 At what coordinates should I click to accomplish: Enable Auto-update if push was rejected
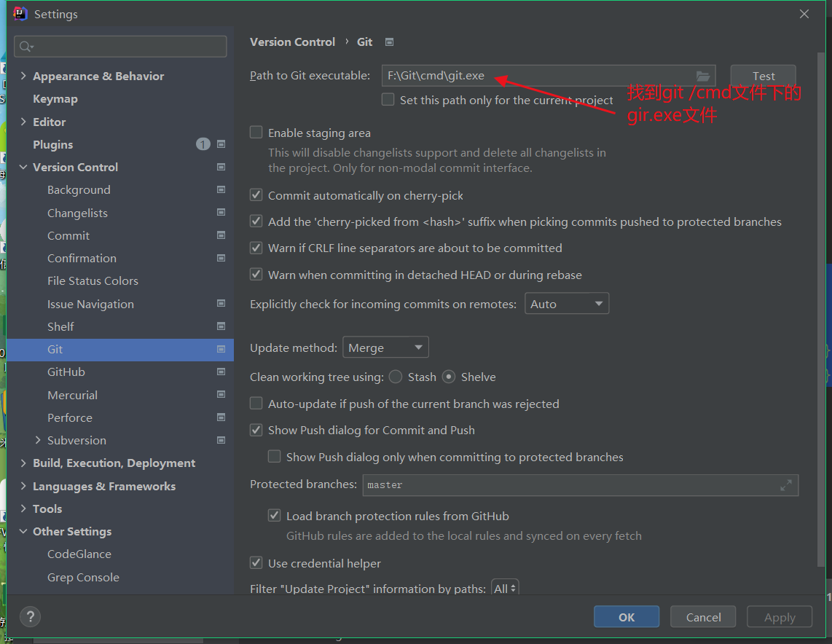[256, 403]
